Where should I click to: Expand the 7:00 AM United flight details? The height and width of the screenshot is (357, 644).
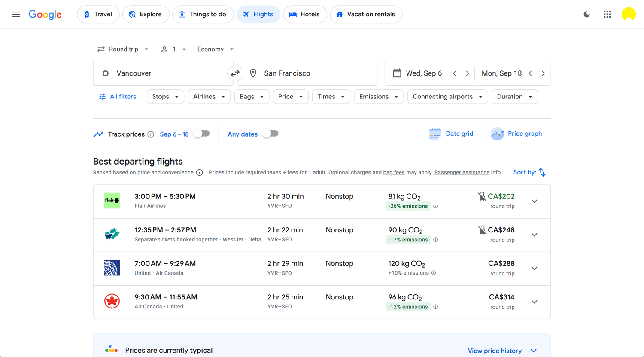(535, 268)
